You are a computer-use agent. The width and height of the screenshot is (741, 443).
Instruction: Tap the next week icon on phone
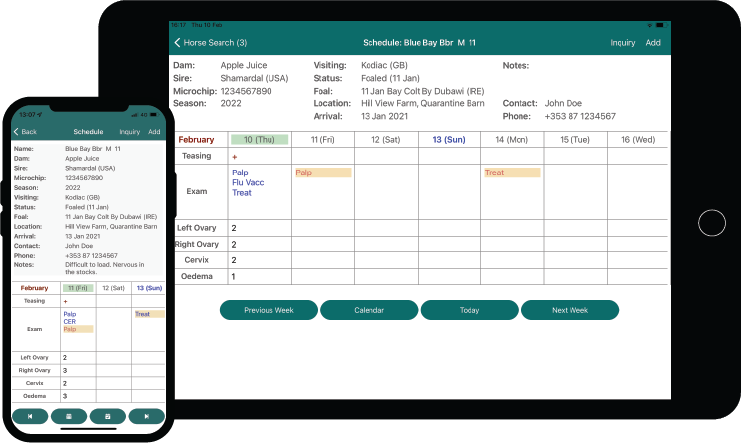click(x=147, y=415)
